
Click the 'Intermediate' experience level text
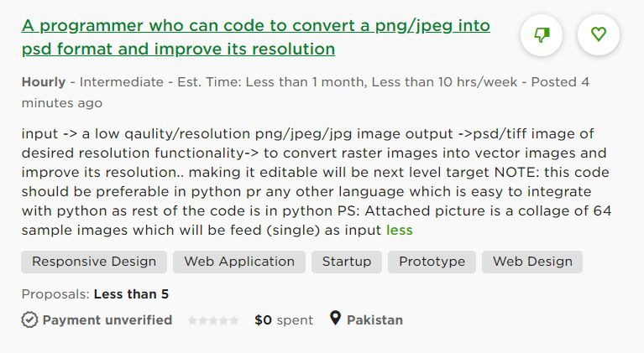[122, 82]
